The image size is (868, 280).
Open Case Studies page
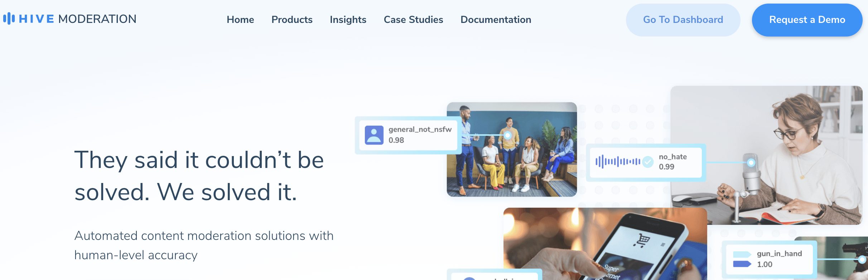coord(413,20)
